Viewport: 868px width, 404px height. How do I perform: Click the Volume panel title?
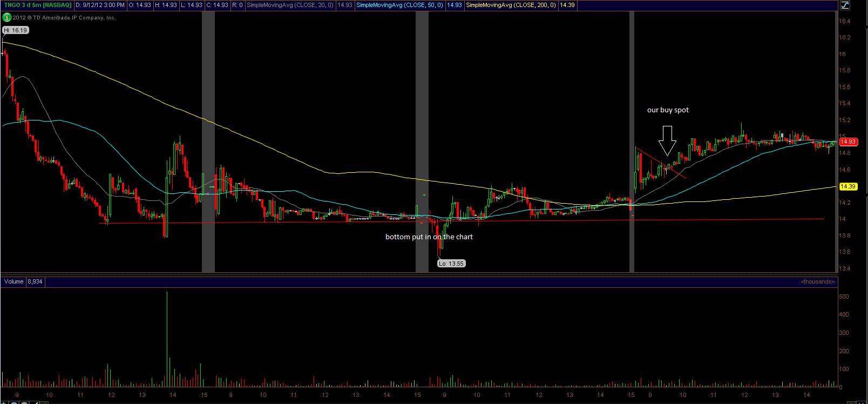pos(13,281)
